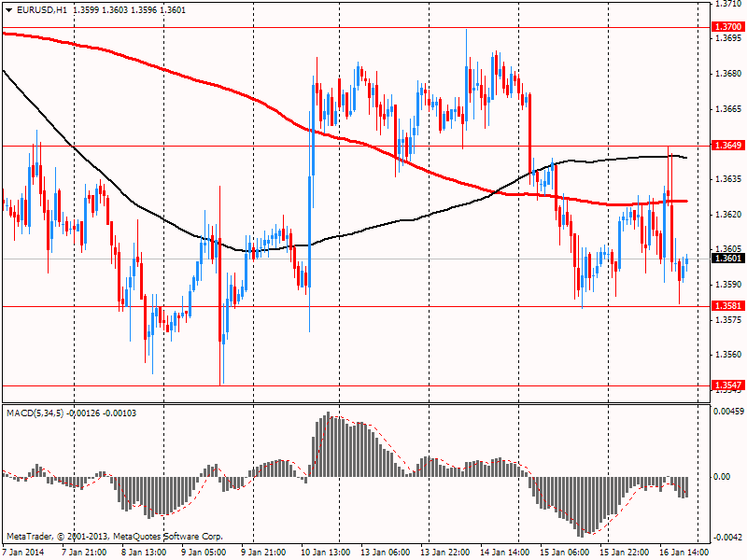The width and height of the screenshot is (747, 560).
Task: Click the 15 Jan 22:00 time label
Action: (x=624, y=553)
